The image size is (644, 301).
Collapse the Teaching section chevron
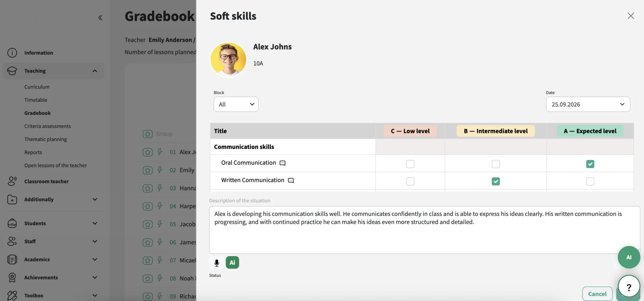(x=95, y=71)
